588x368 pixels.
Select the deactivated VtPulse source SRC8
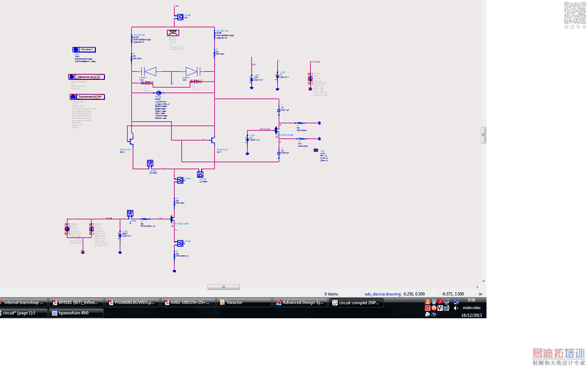(x=91, y=229)
